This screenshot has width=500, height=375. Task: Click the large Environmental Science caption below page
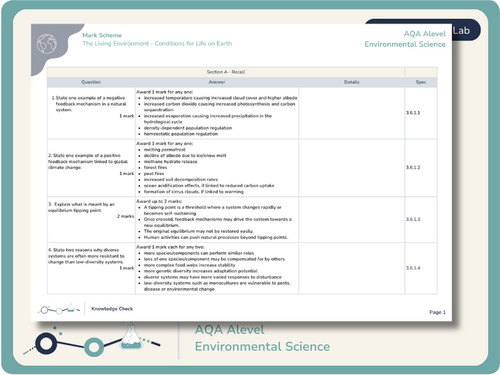(x=262, y=346)
